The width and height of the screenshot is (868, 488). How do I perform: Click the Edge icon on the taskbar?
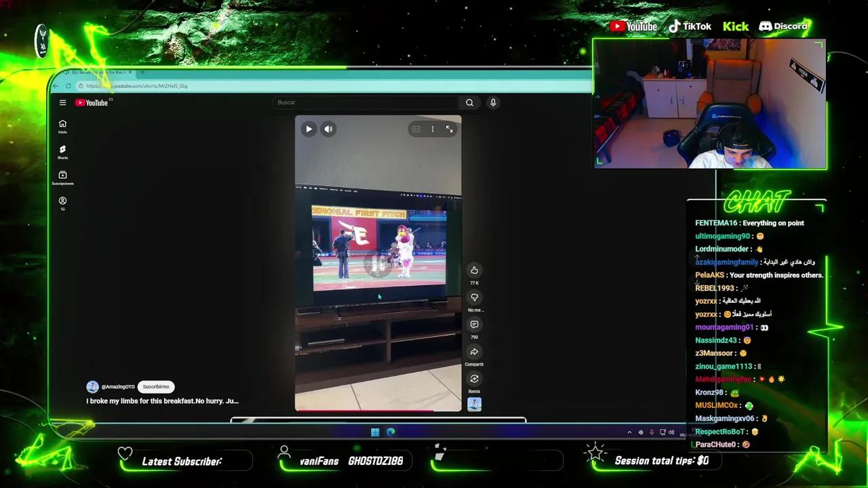pos(391,432)
